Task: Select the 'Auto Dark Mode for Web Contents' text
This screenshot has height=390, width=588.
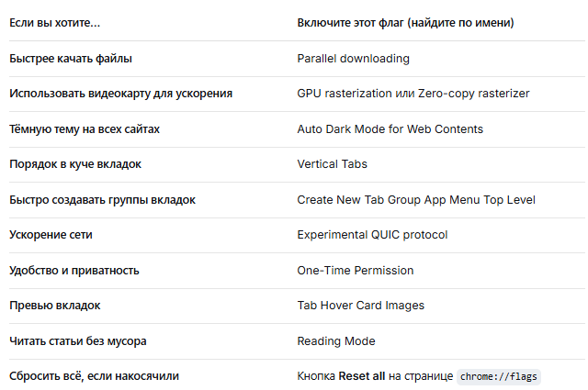Action: (390, 129)
